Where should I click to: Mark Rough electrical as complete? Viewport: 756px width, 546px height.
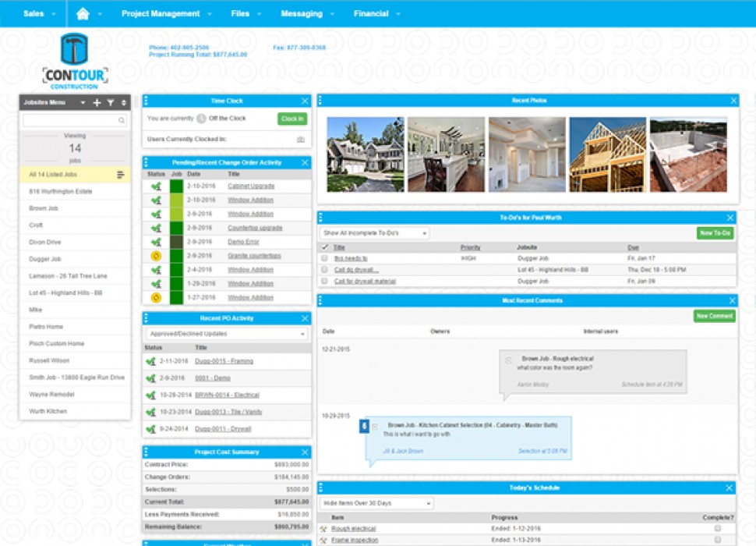click(717, 528)
